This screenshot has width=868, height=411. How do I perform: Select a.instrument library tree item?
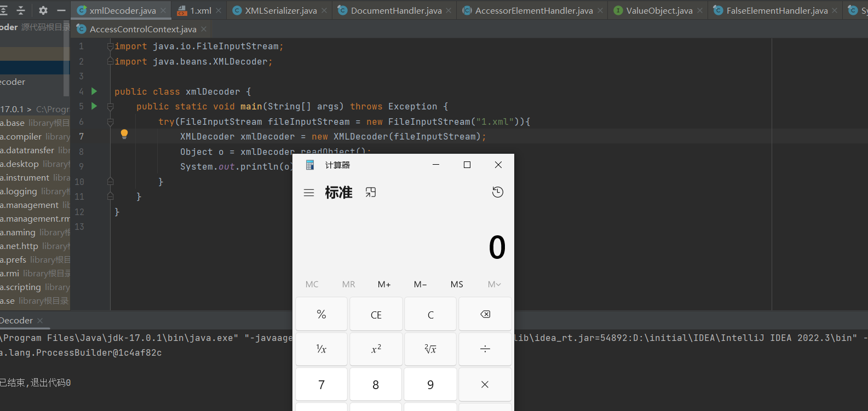click(x=35, y=177)
